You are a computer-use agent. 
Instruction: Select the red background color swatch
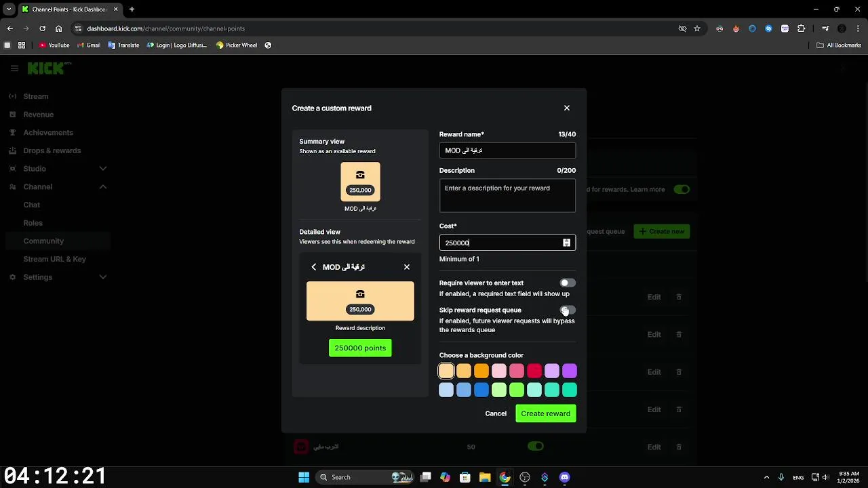click(x=534, y=371)
